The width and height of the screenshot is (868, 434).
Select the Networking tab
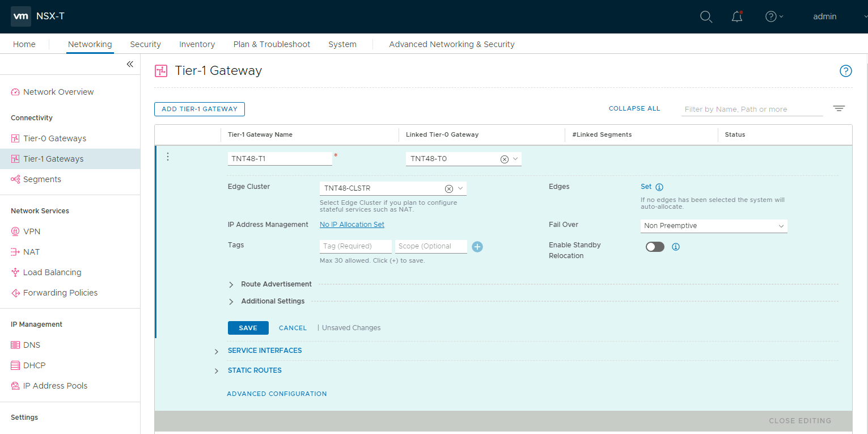90,44
